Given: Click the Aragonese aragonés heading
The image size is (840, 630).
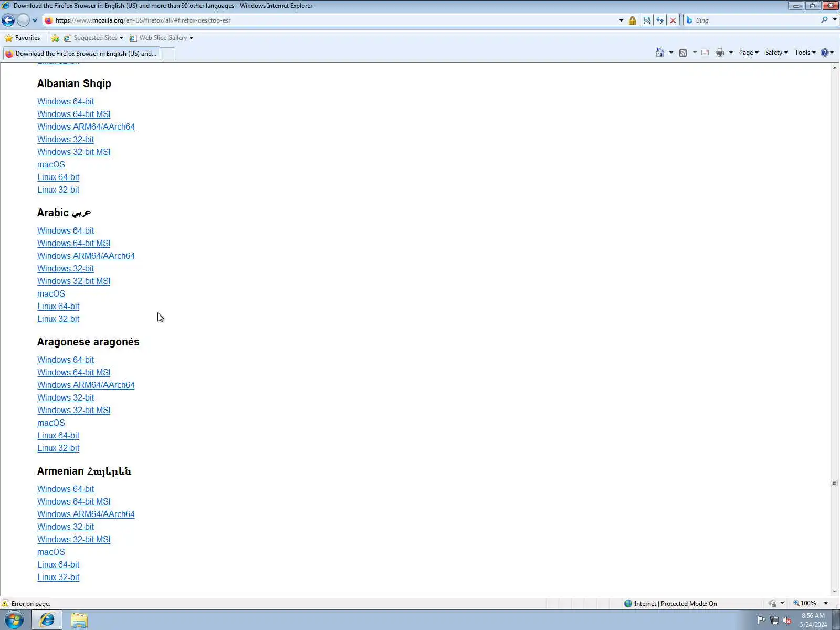Looking at the screenshot, I should tap(88, 342).
